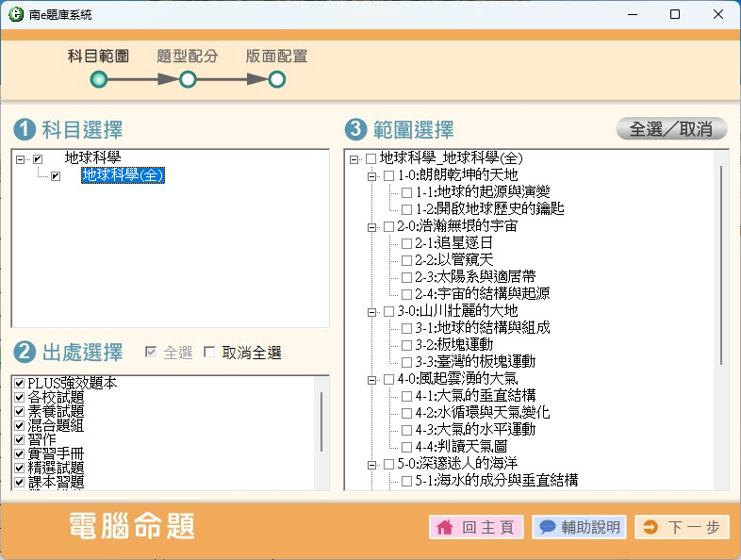Uncheck 課本習題 source

click(20, 482)
